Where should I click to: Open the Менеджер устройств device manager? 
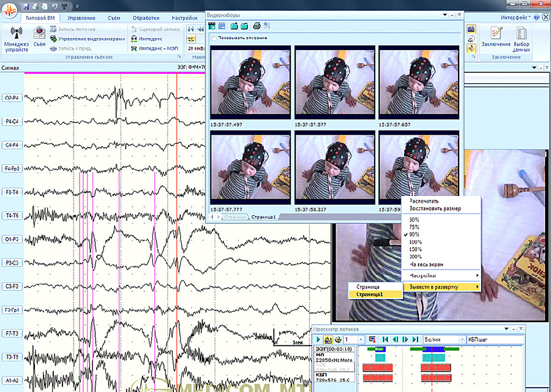pyautogui.click(x=16, y=37)
